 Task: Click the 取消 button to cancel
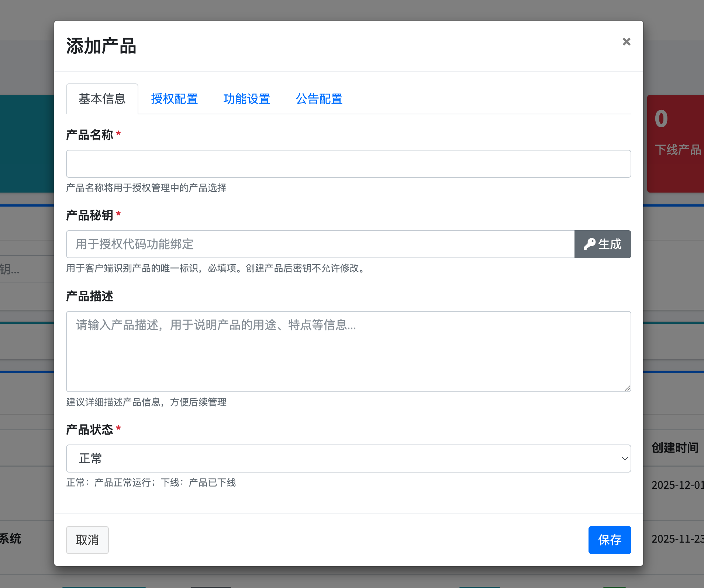[87, 540]
